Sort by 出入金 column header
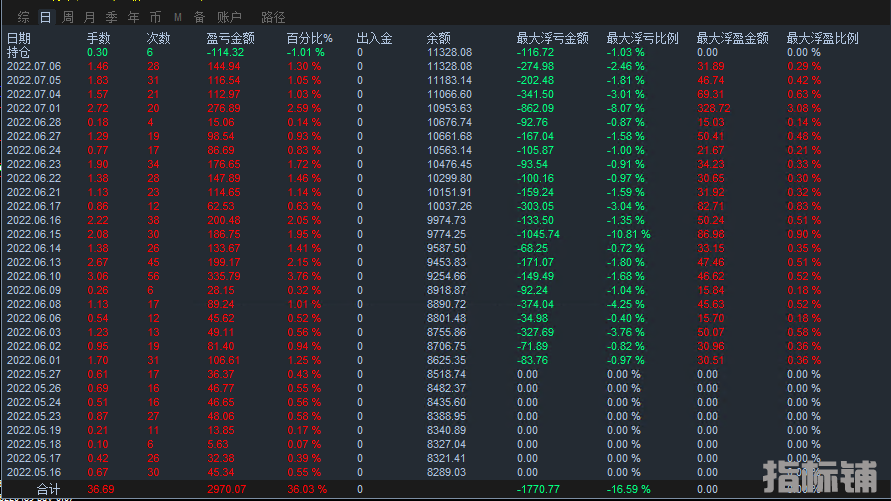 [374, 38]
